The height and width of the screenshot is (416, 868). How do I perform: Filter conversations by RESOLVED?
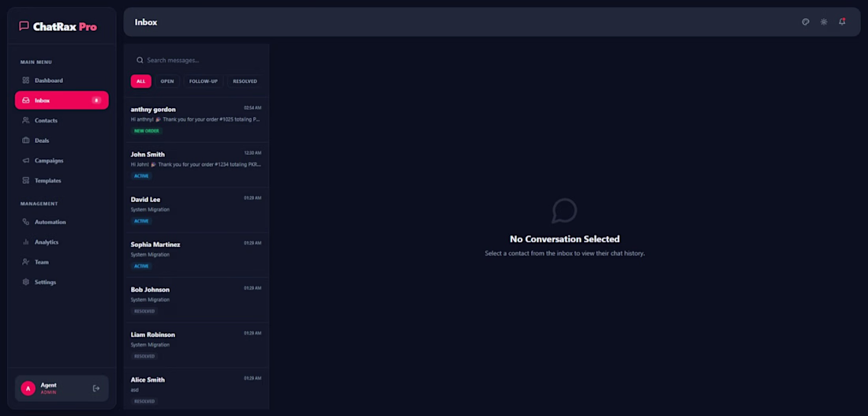[245, 81]
